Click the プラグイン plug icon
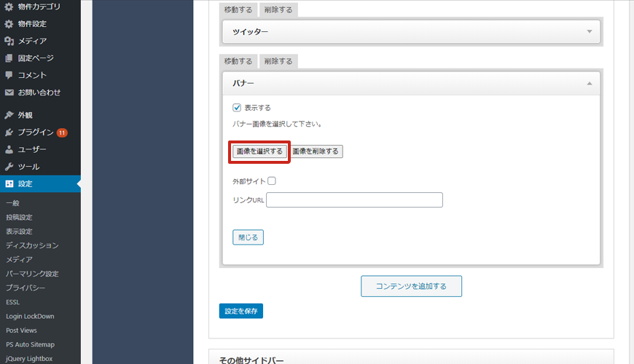The height and width of the screenshot is (364, 634). pos(9,132)
